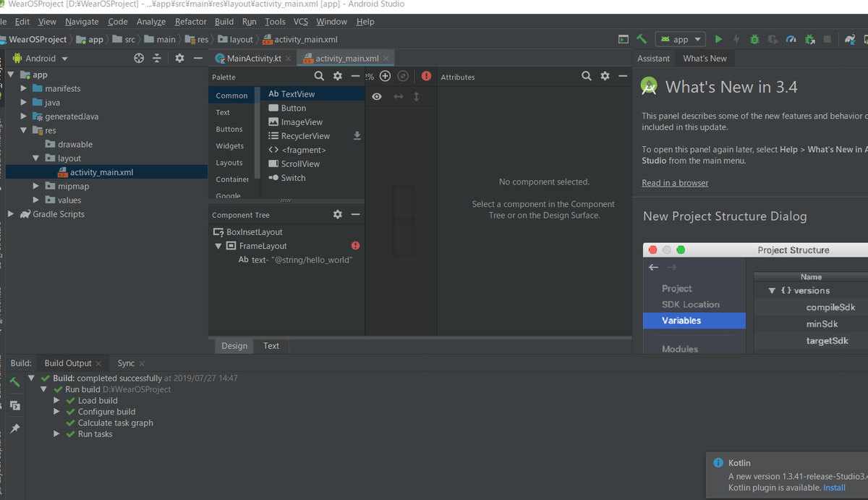Click the toggle view icon in Build panel sidebar
Image resolution: width=868 pixels, height=500 pixels.
(x=14, y=406)
